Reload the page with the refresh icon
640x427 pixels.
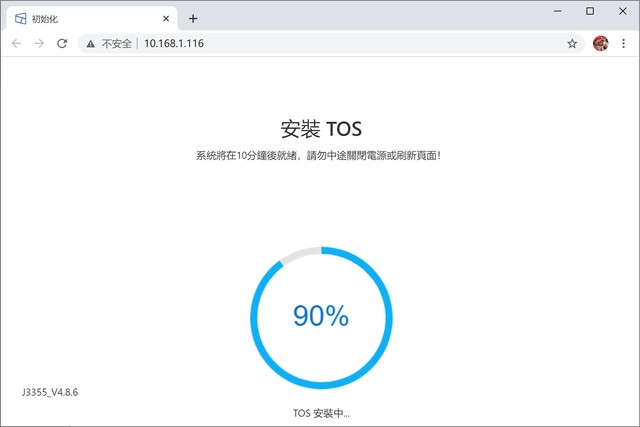click(62, 43)
